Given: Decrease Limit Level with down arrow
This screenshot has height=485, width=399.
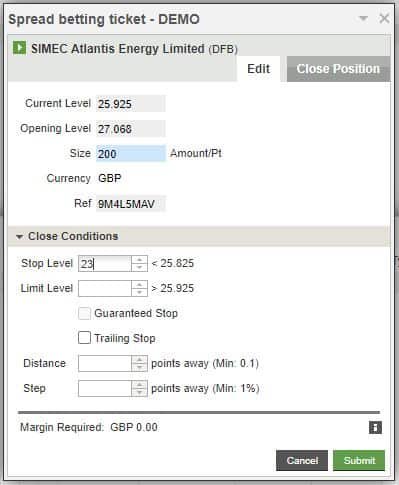Looking at the screenshot, I should click(139, 292).
